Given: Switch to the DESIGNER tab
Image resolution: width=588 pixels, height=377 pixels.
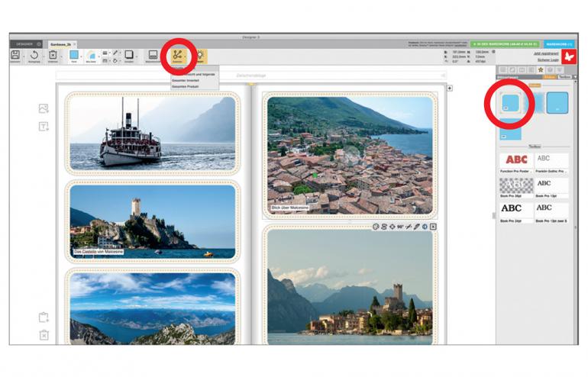Looking at the screenshot, I should pos(26,44).
